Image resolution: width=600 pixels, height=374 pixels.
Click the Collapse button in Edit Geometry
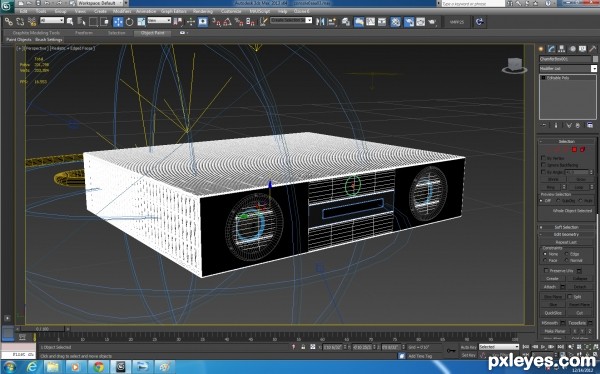[x=580, y=279]
